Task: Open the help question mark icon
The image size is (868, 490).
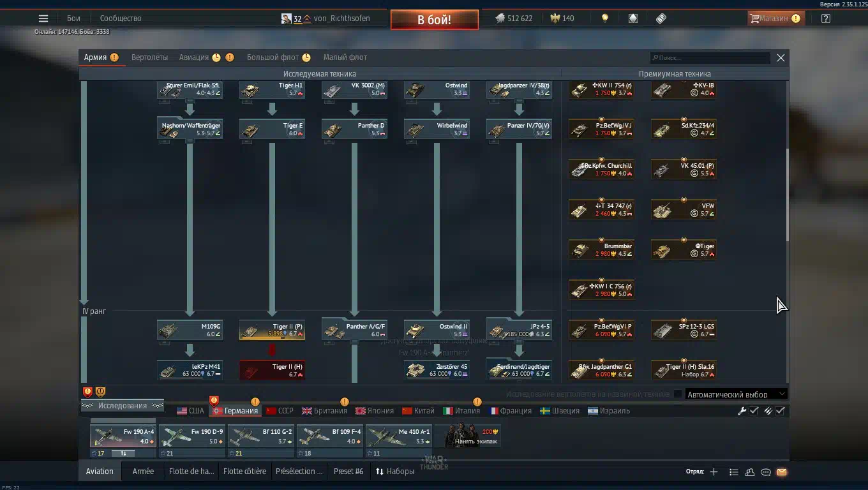Action: 826,19
